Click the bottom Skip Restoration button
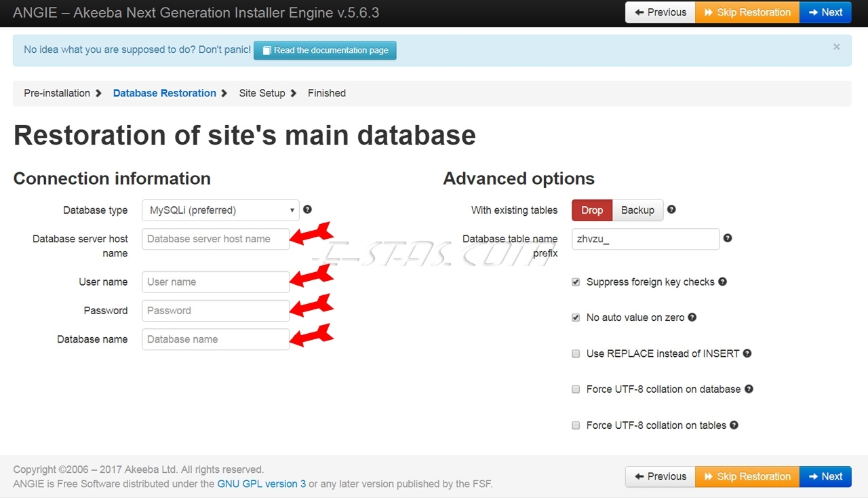868x498 pixels. 747,476
